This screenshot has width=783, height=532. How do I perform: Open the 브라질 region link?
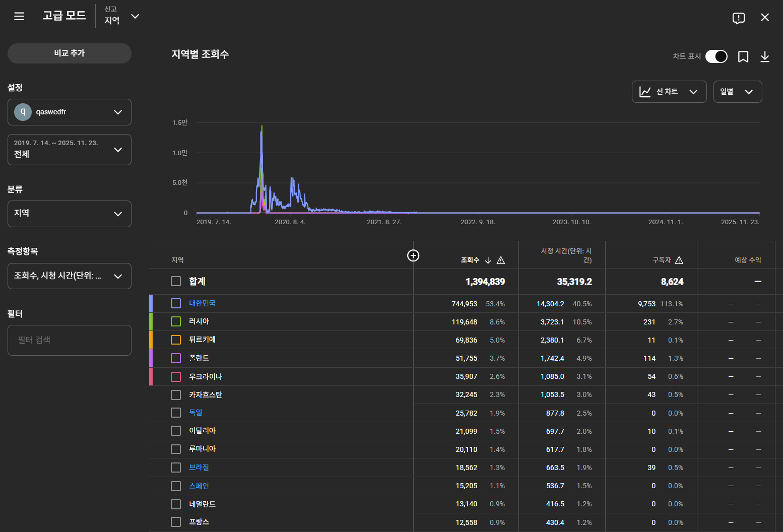click(x=199, y=468)
